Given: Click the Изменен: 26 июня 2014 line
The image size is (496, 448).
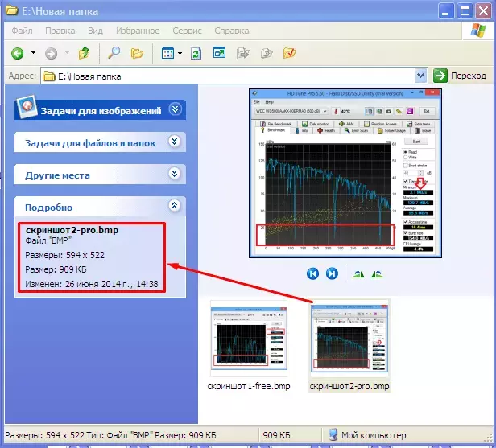Looking at the screenshot, I should click(92, 284).
